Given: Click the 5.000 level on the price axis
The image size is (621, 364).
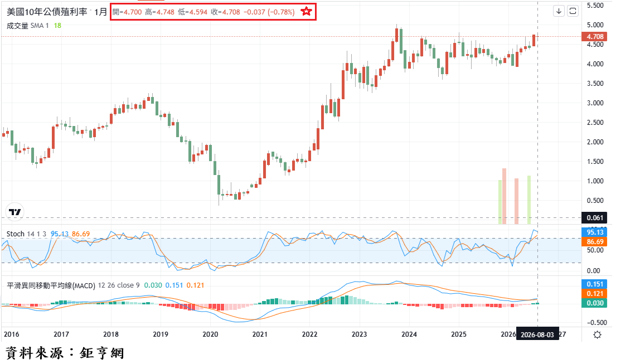Looking at the screenshot, I should pos(595,25).
